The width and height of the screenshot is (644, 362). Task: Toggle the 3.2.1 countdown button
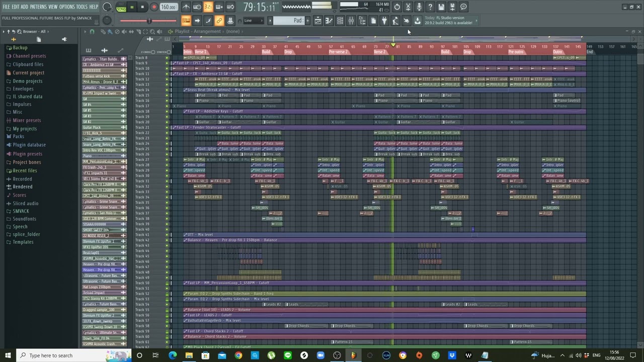[x=208, y=7]
